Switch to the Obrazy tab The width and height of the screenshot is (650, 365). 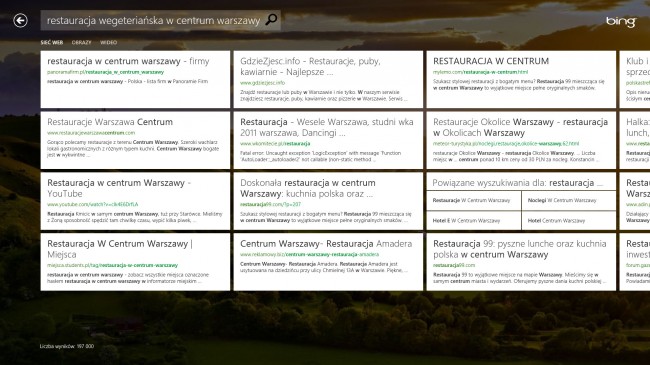81,42
